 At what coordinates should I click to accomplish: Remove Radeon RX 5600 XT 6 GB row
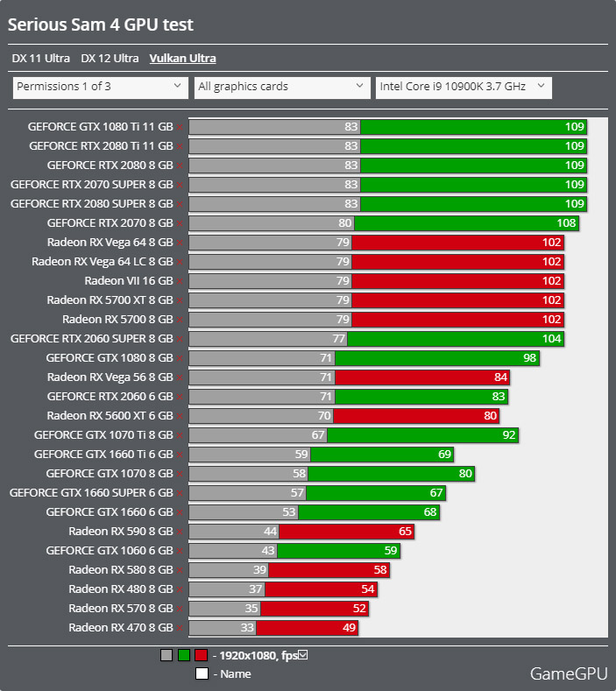[180, 416]
